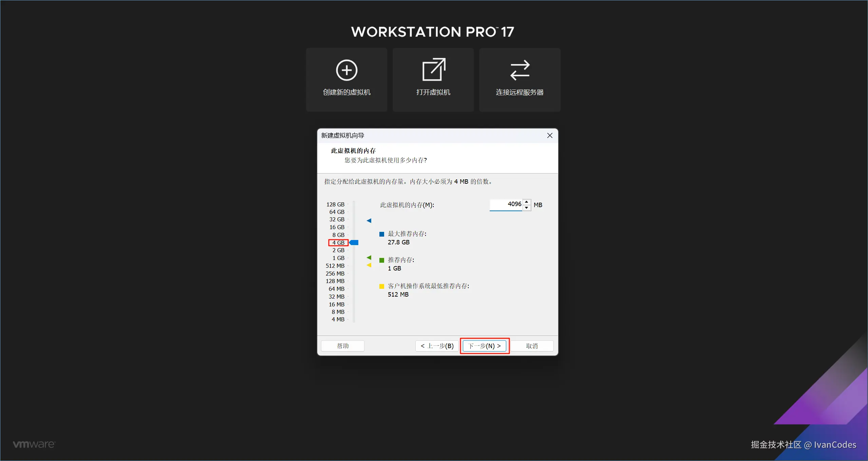The width and height of the screenshot is (868, 461).
Task: Click the green recommended memory triangle marker
Action: click(369, 258)
